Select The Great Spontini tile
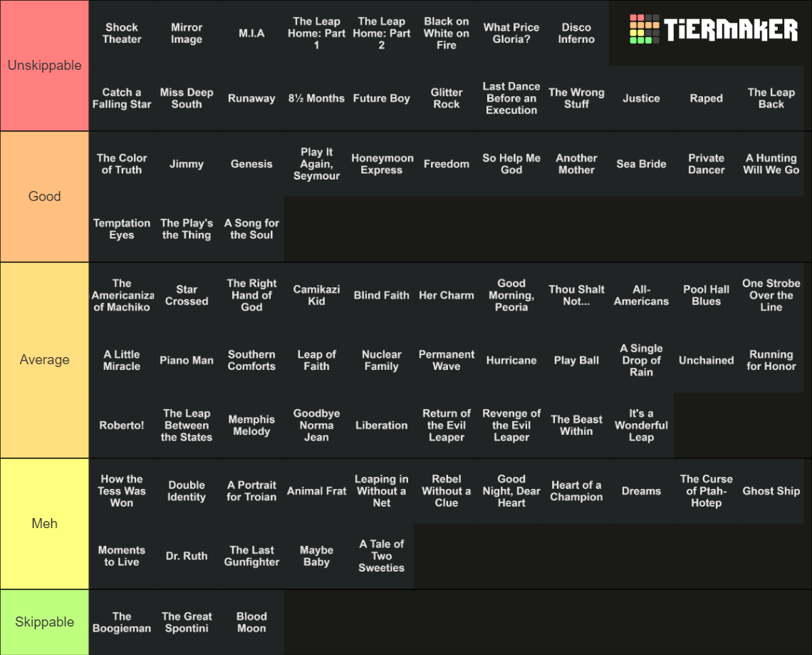Viewport: 812px width, 655px height. coord(187,622)
